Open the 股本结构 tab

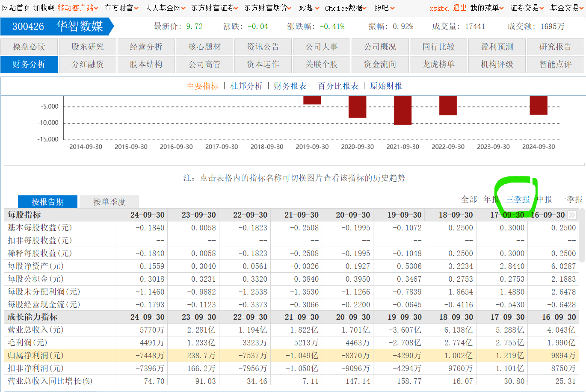click(146, 64)
